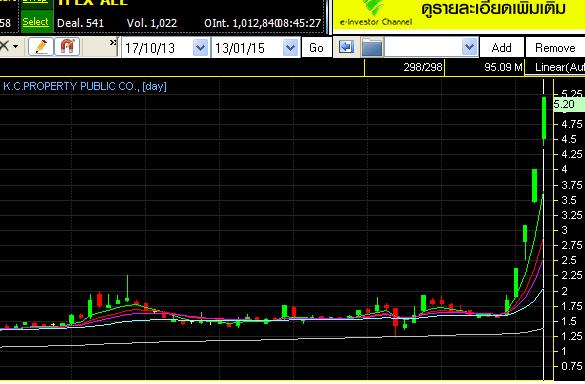585x384 pixels.
Task: Toggle the Linear(Auto) scale button
Action: tap(555, 68)
